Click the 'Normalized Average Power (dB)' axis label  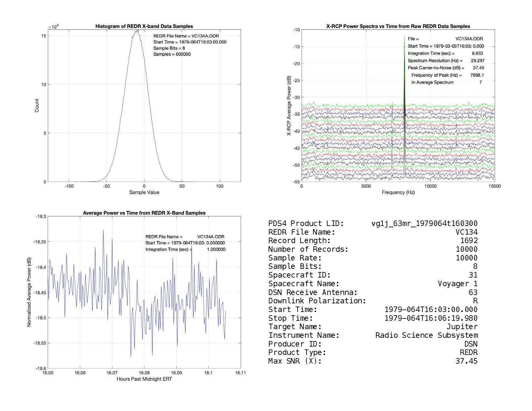coord(29,292)
